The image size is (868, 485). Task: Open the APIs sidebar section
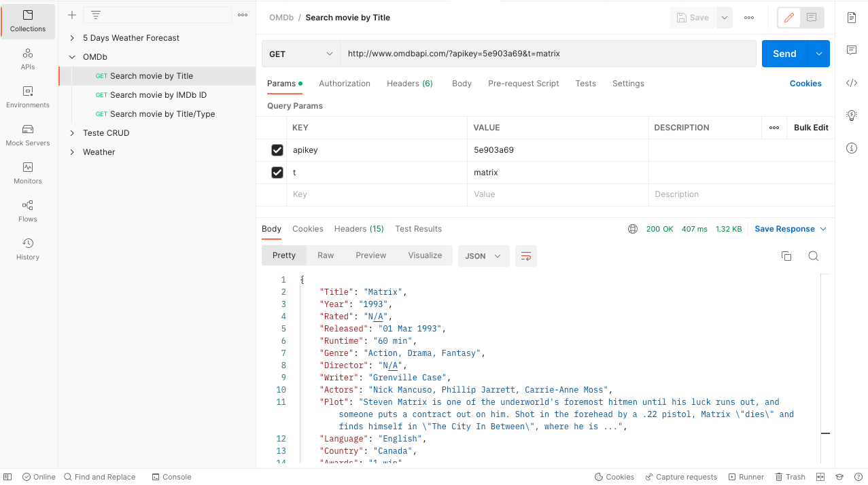[x=28, y=59]
